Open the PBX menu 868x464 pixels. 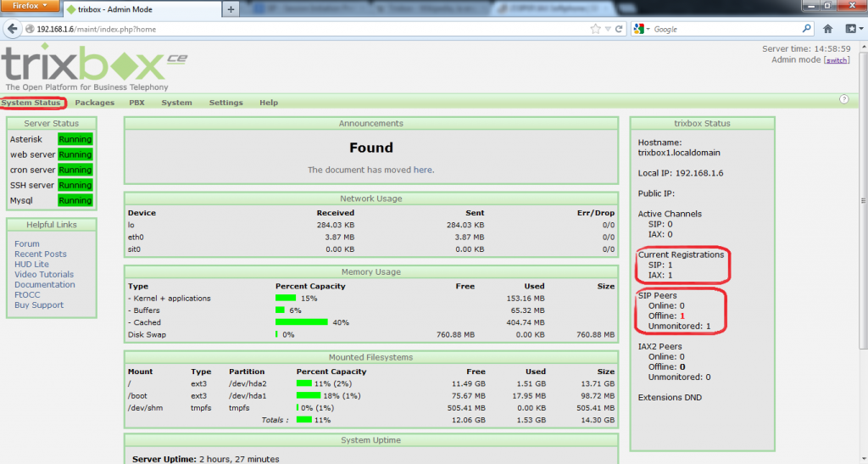click(x=136, y=103)
